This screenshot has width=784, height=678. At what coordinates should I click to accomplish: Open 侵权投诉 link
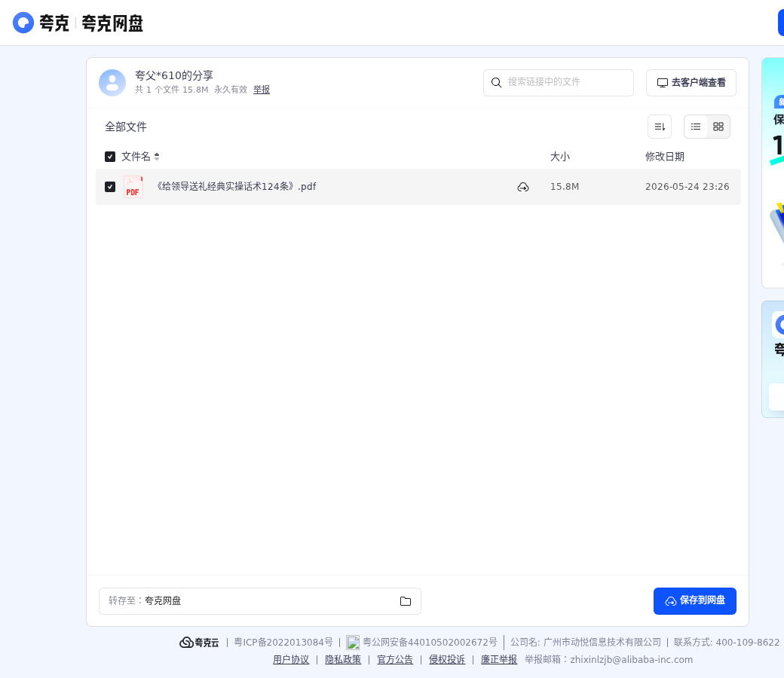(x=447, y=659)
